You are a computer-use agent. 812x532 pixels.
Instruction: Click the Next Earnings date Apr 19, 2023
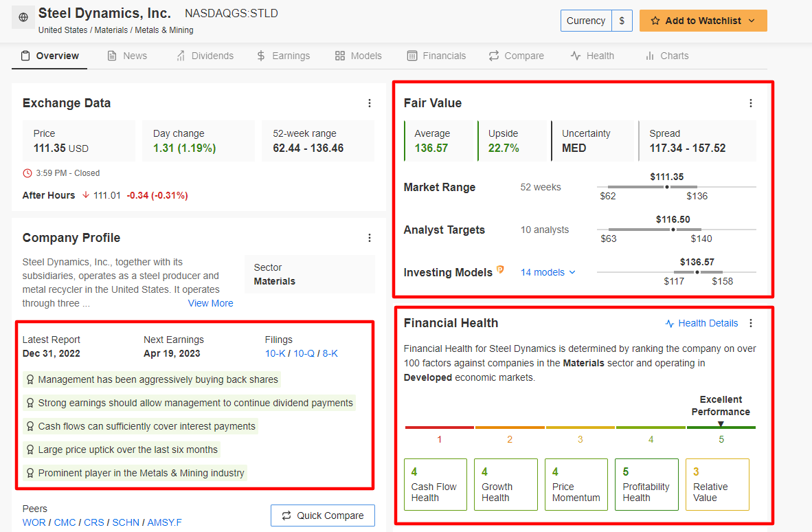tap(172, 354)
